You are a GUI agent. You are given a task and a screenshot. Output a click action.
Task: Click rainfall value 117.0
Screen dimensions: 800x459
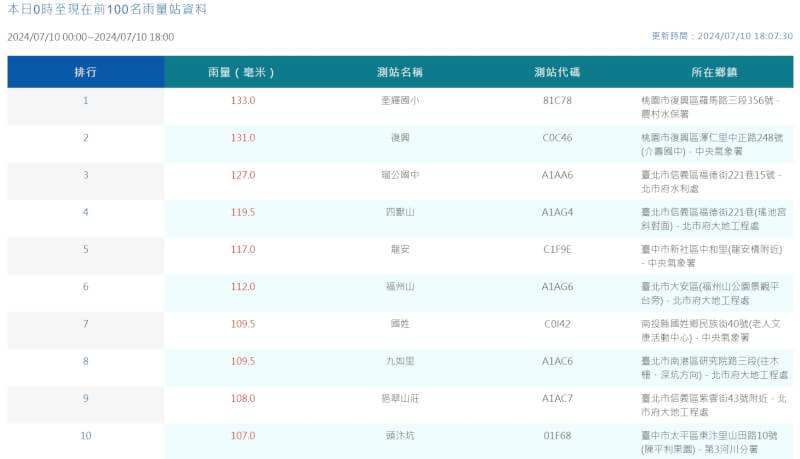pos(243,249)
